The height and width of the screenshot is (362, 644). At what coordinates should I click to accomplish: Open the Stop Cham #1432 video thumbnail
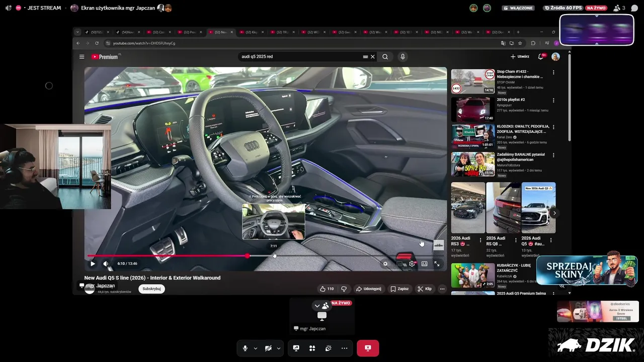pyautogui.click(x=473, y=81)
